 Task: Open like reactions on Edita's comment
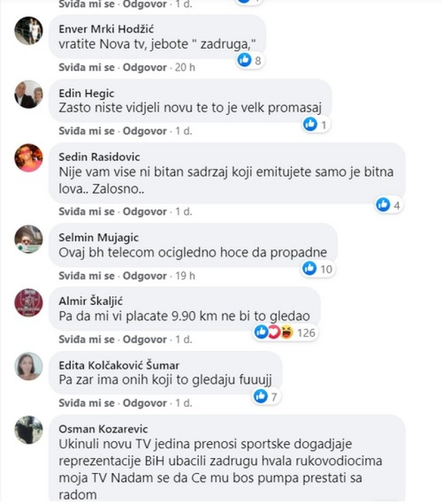(x=266, y=396)
